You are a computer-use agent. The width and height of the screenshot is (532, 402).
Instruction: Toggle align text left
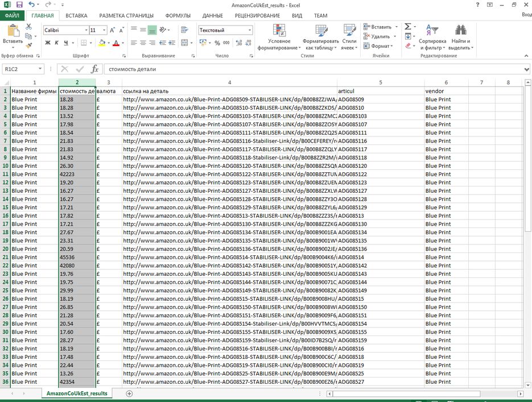[x=134, y=43]
